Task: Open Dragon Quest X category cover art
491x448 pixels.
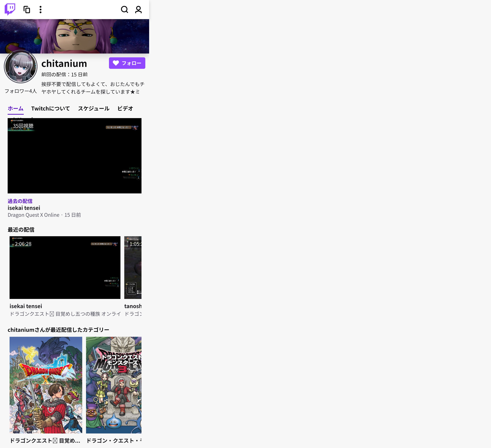Action: [46, 385]
